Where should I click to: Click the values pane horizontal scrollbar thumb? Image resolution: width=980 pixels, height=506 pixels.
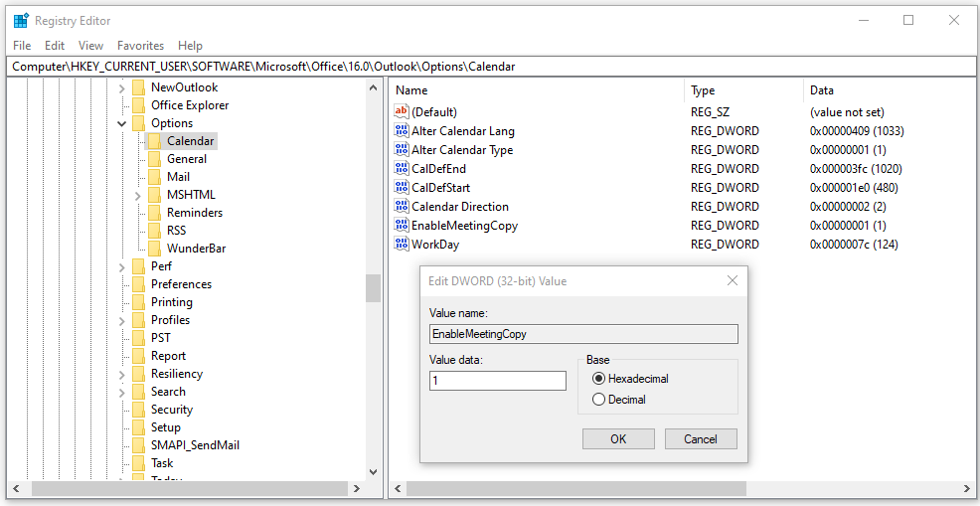pos(575,488)
